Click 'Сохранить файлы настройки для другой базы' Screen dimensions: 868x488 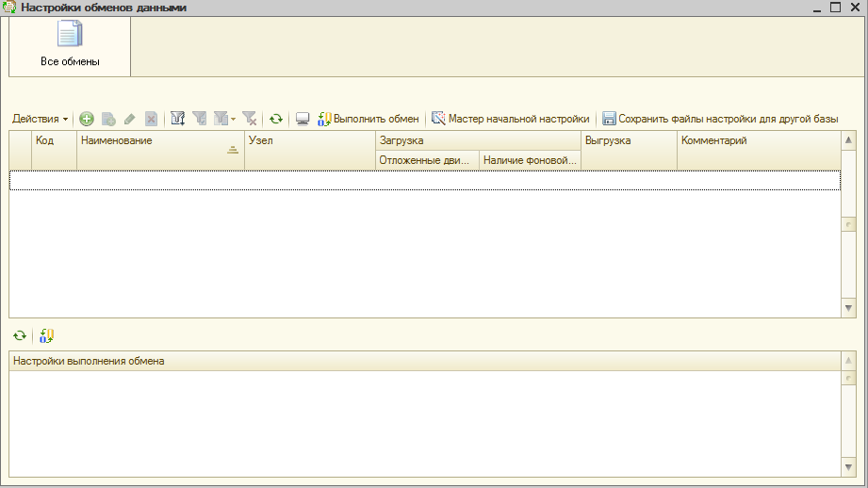point(720,119)
